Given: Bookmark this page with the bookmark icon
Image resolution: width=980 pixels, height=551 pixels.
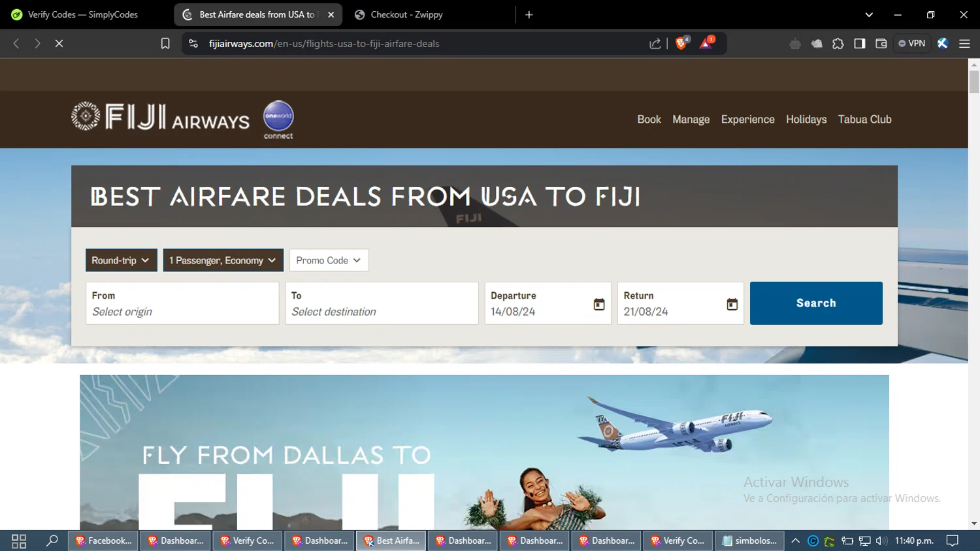Looking at the screenshot, I should (x=165, y=43).
